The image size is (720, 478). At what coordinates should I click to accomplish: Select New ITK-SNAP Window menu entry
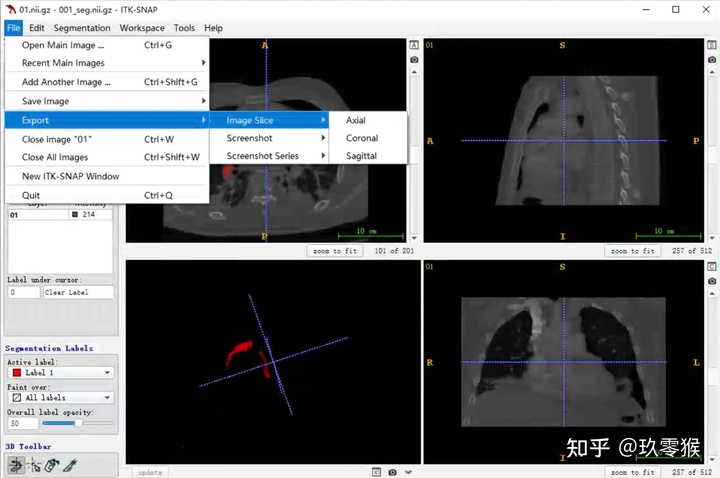(x=107, y=176)
